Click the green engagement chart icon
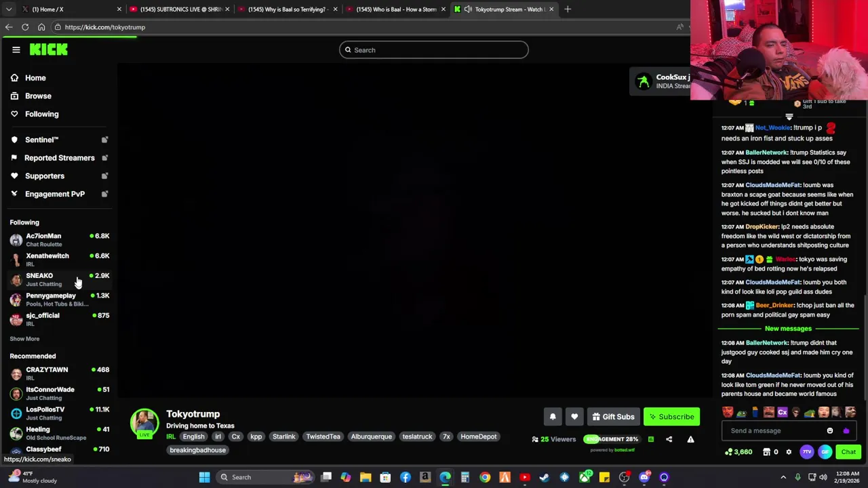 point(650,439)
